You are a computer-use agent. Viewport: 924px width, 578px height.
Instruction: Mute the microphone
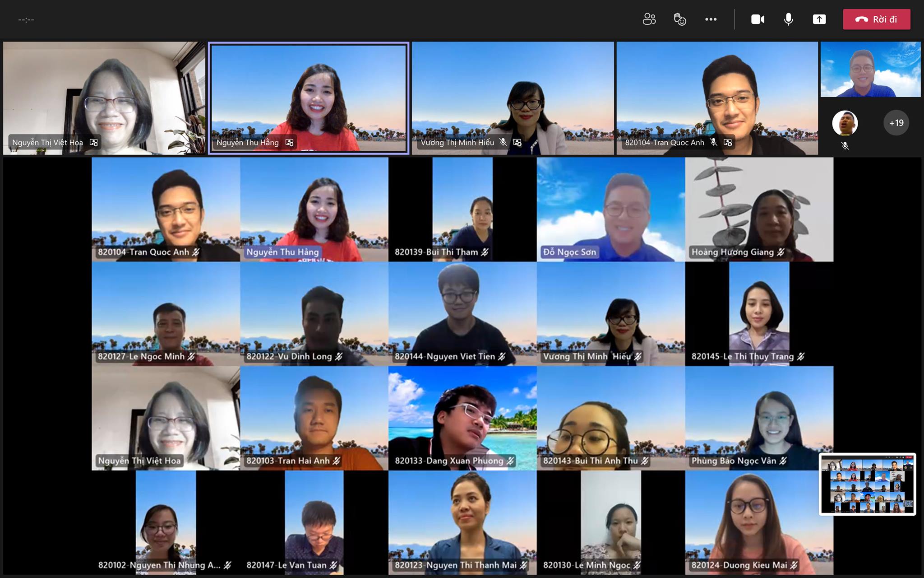pyautogui.click(x=788, y=19)
